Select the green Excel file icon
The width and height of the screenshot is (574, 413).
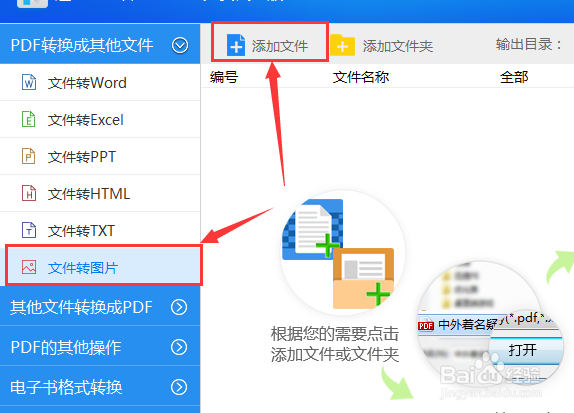click(29, 119)
